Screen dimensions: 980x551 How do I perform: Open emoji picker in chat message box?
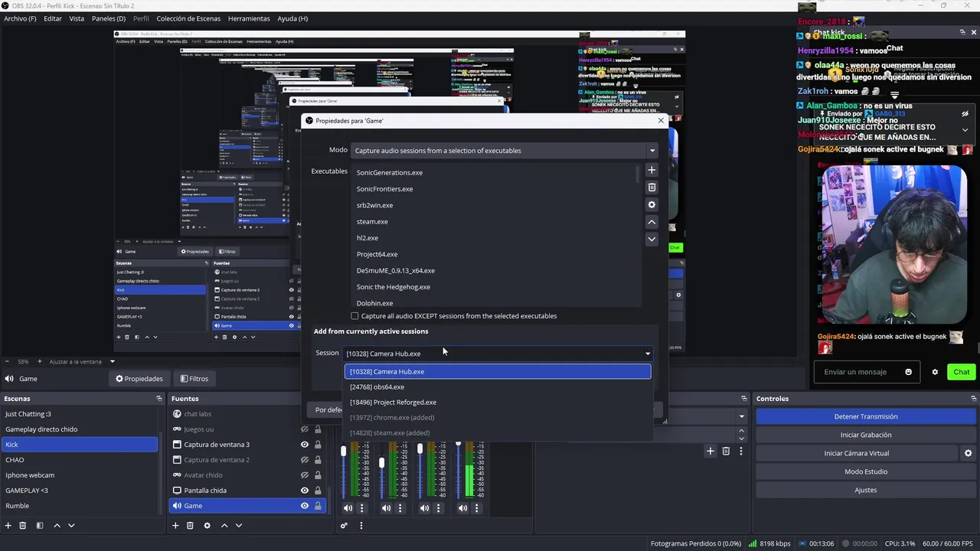[909, 372]
